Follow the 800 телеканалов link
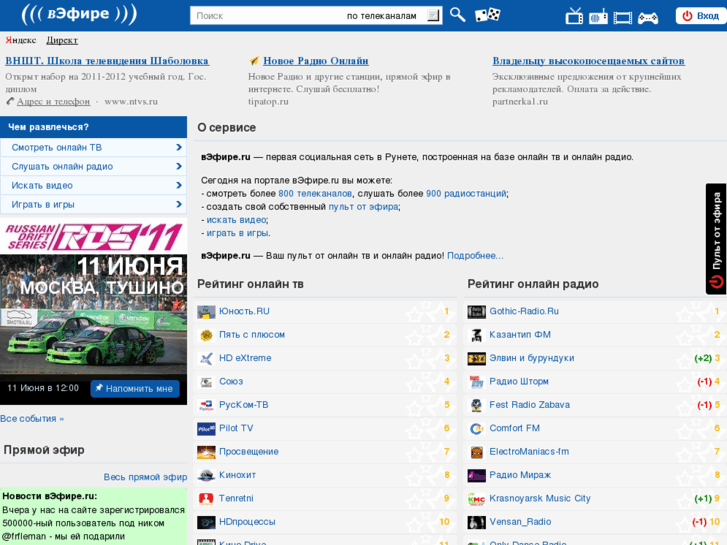Image resolution: width=727 pixels, height=545 pixels. click(x=315, y=193)
